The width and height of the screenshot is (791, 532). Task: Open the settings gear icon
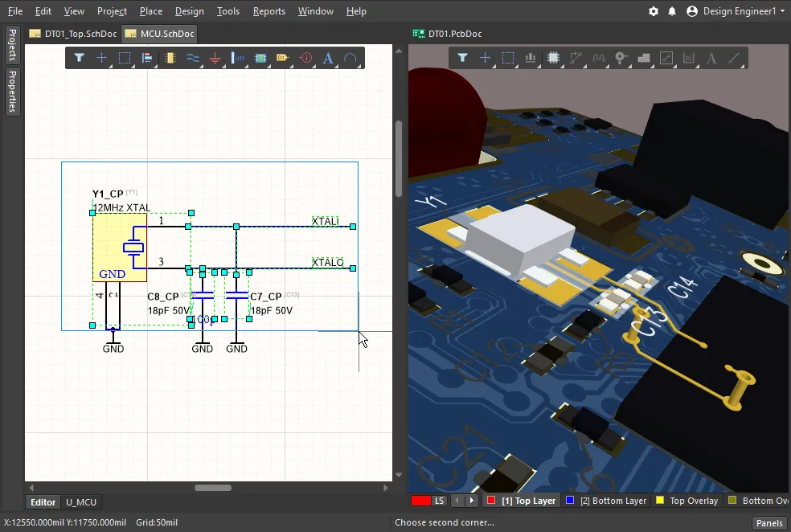pos(654,11)
